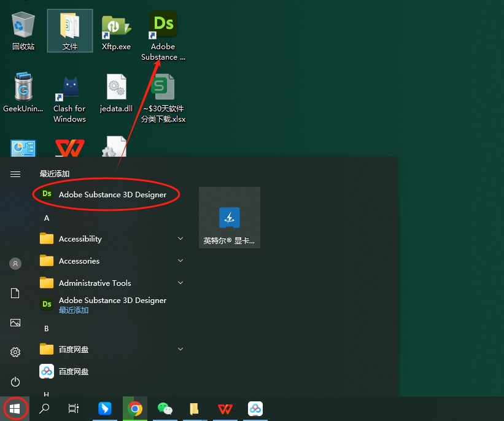Viewport: 504px width, 421px height.
Task: Select the Adobe Substance desktop shortcut
Action: (x=163, y=36)
